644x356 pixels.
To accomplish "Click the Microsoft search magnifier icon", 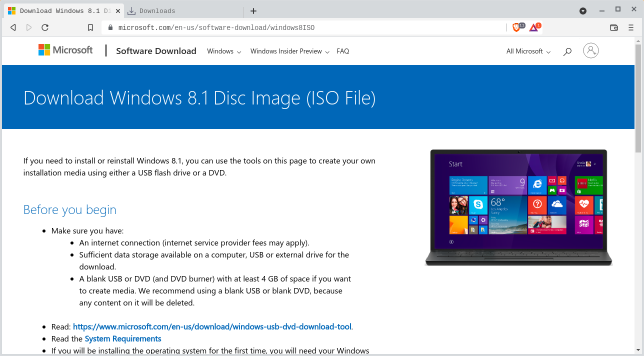I will tap(567, 51).
